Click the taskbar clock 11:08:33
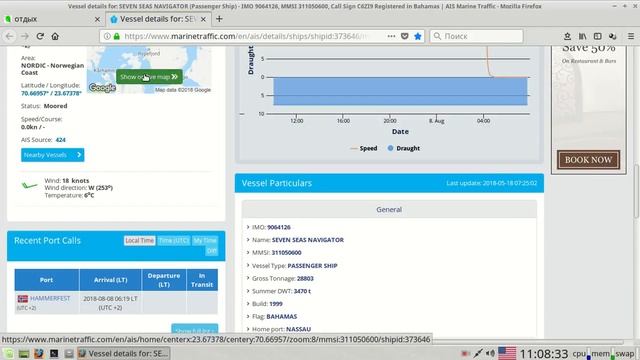This screenshot has width=640, height=360. click(x=544, y=353)
